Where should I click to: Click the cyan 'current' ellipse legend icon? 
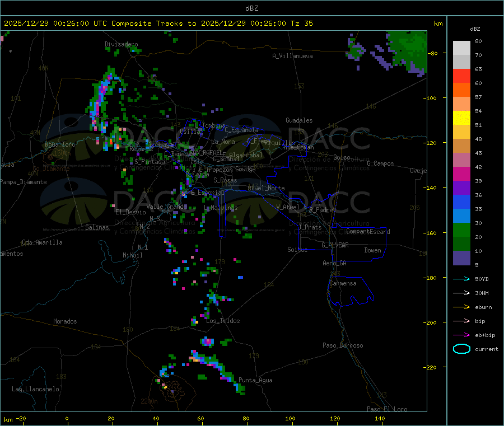click(461, 349)
